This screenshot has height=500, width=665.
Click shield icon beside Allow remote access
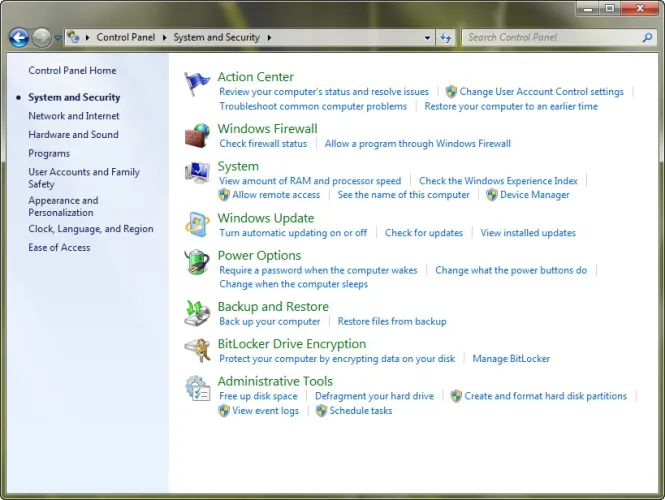pos(224,195)
